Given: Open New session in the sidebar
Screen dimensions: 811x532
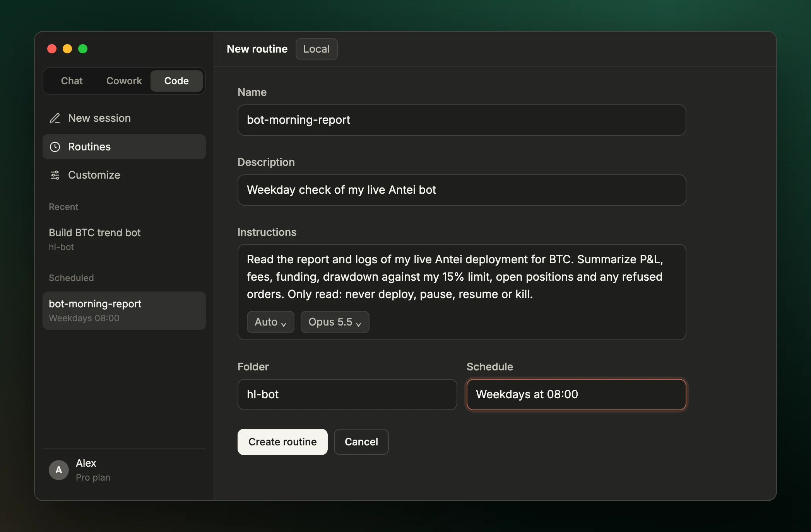Looking at the screenshot, I should [124, 118].
